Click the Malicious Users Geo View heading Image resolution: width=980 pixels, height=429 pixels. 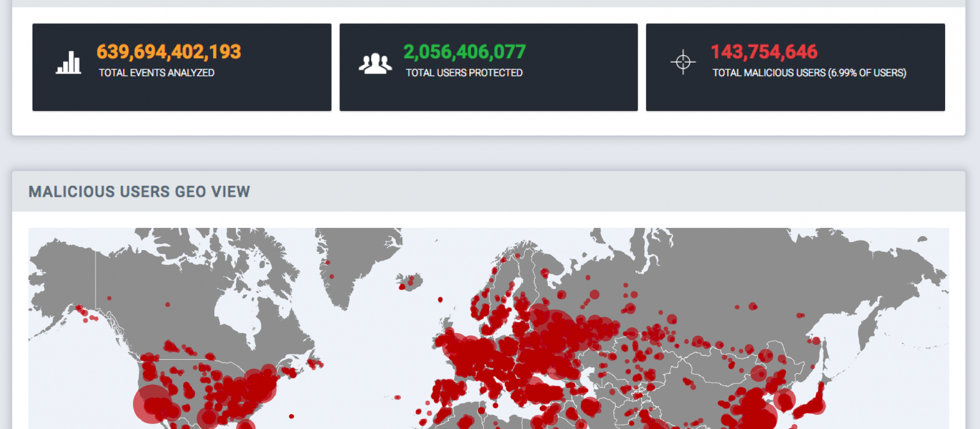point(139,192)
